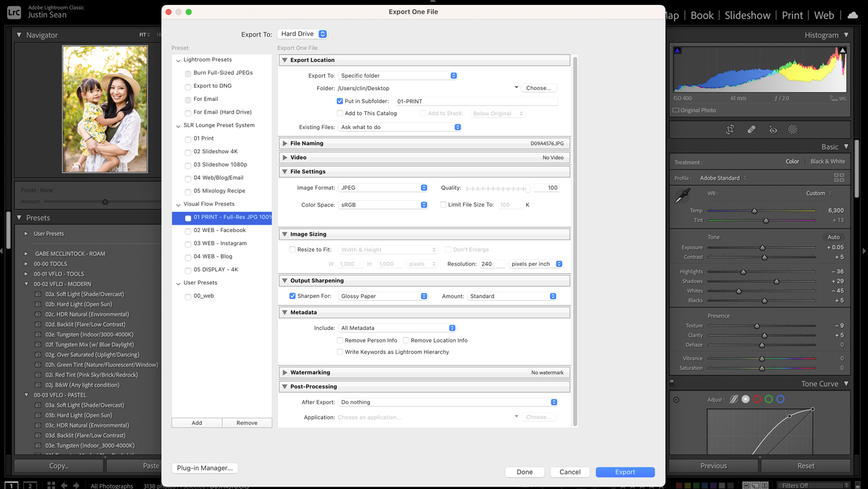
Task: Open the Image Format dropdown
Action: click(x=383, y=187)
